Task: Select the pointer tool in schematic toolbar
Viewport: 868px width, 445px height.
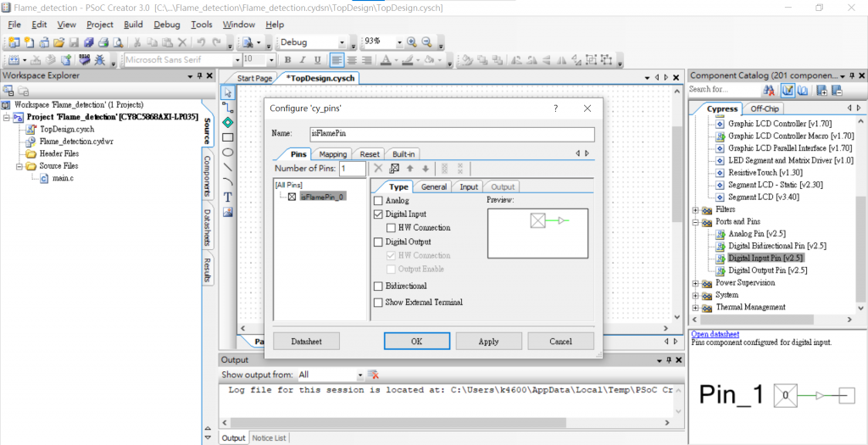Action: (x=227, y=92)
